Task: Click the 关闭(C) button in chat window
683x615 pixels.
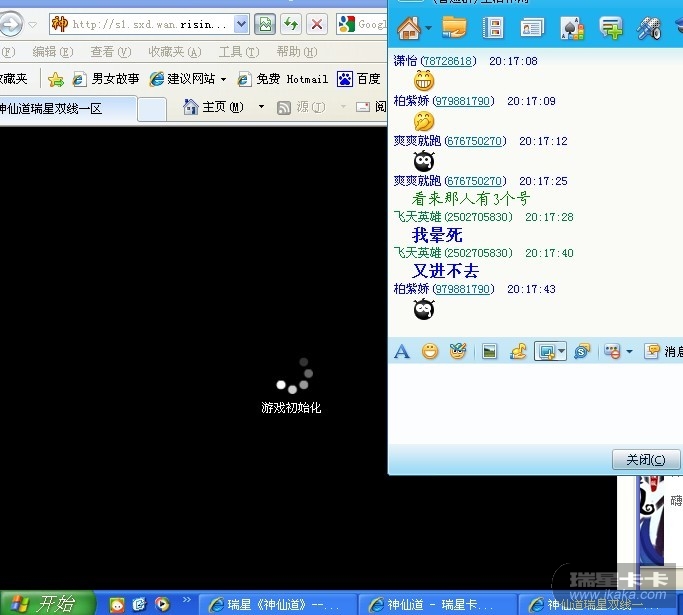Action: (645, 460)
